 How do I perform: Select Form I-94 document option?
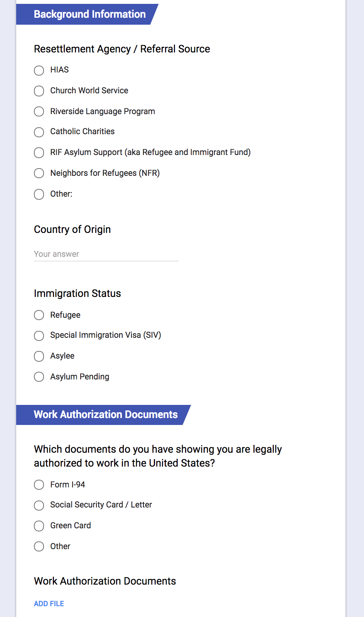click(x=39, y=485)
